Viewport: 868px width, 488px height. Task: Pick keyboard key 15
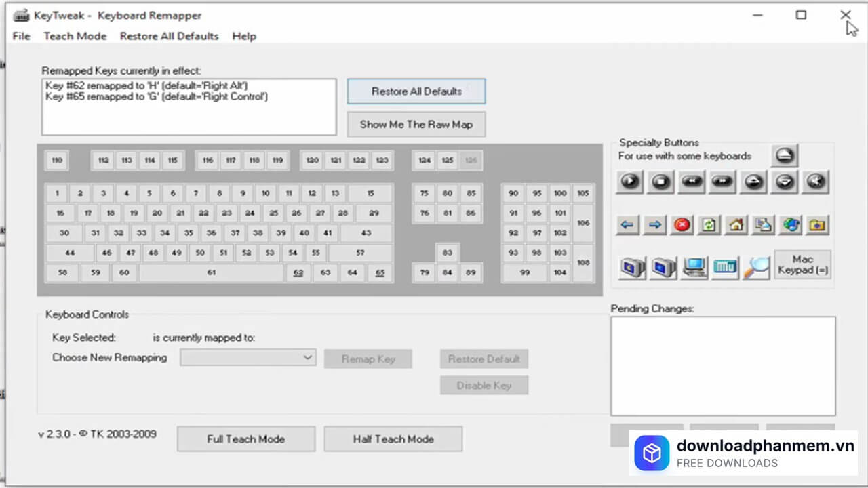370,193
